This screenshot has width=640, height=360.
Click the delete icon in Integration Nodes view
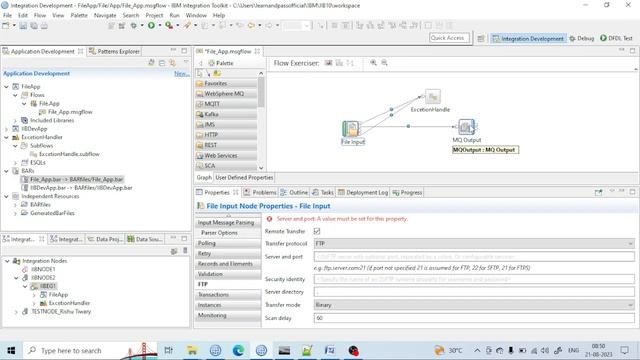click(x=185, y=251)
